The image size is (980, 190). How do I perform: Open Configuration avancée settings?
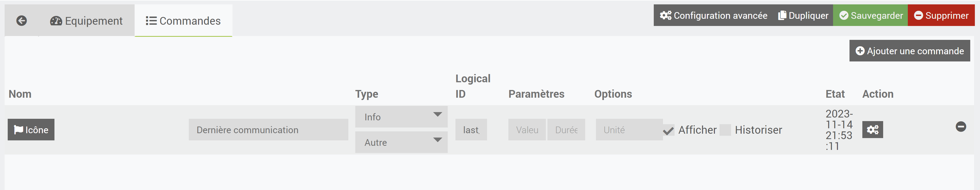point(713,16)
